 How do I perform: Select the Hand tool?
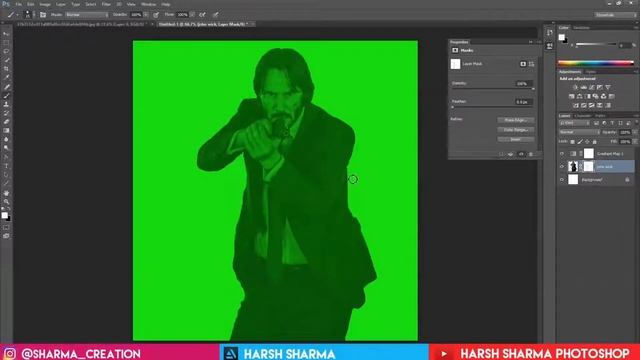point(6,193)
